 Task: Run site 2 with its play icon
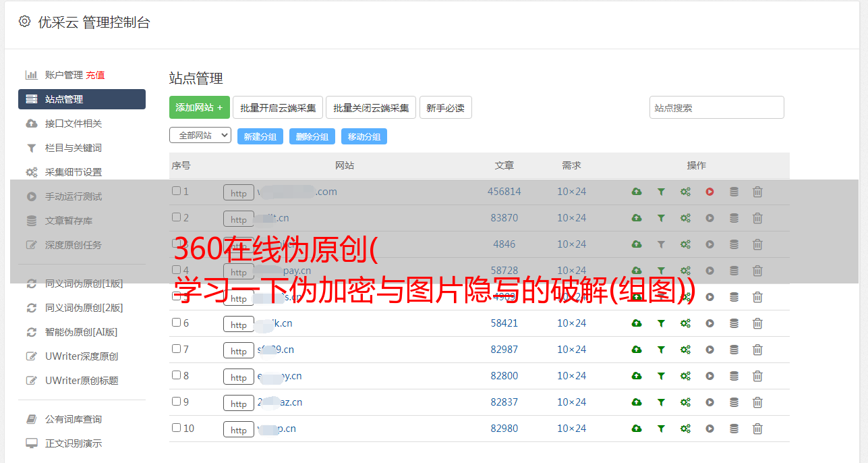click(x=710, y=218)
